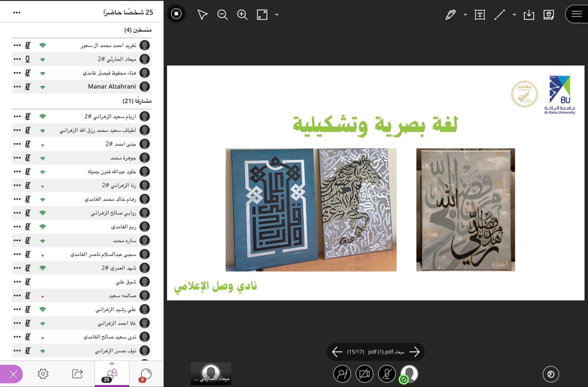
Task: Open the session menu hamburger
Action: click(576, 14)
